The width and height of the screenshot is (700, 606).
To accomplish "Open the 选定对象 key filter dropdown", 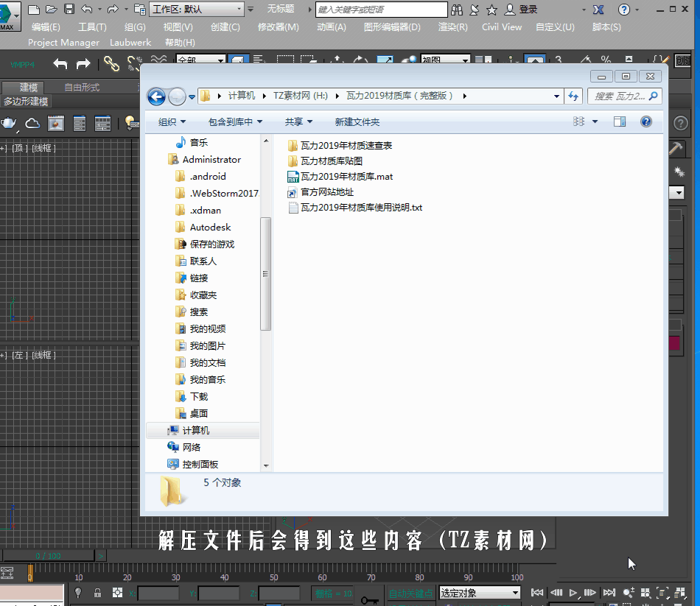I will [x=480, y=593].
